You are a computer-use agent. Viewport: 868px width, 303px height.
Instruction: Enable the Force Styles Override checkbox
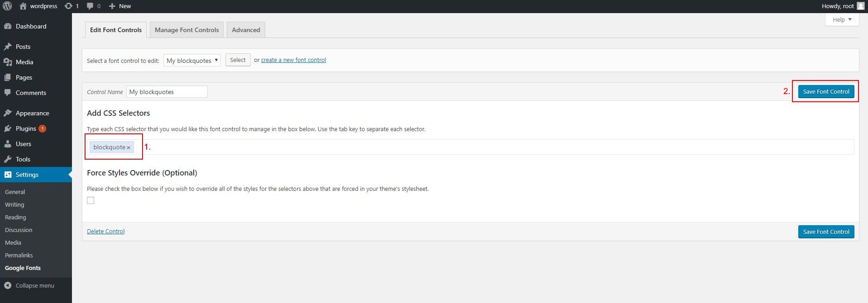coord(91,200)
